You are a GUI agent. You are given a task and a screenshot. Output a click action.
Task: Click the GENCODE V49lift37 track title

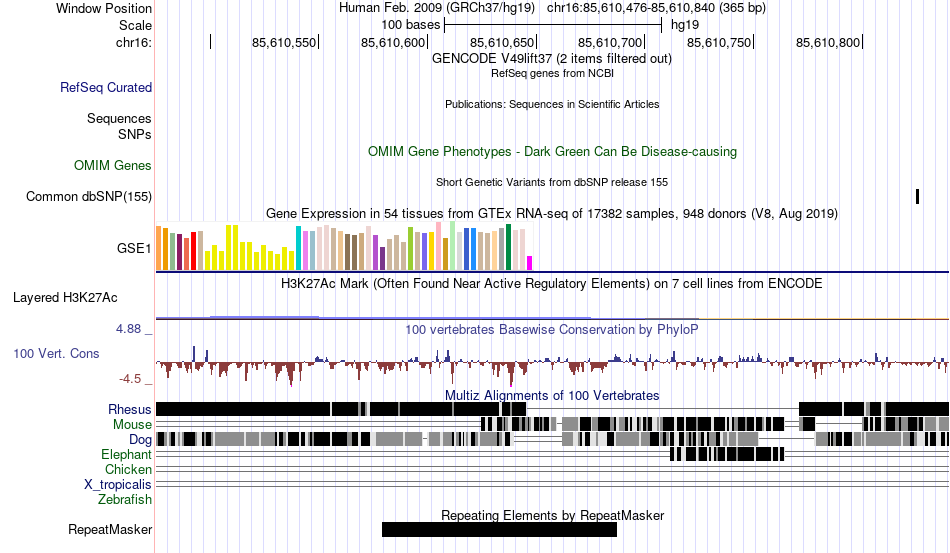(552, 59)
